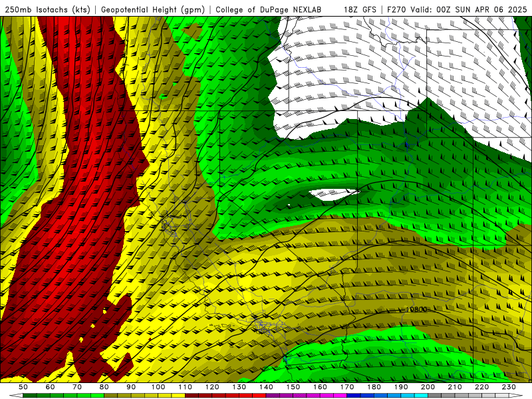
Task: Click the 'College of DuPage NEXLAB' label
Action: 268,10
